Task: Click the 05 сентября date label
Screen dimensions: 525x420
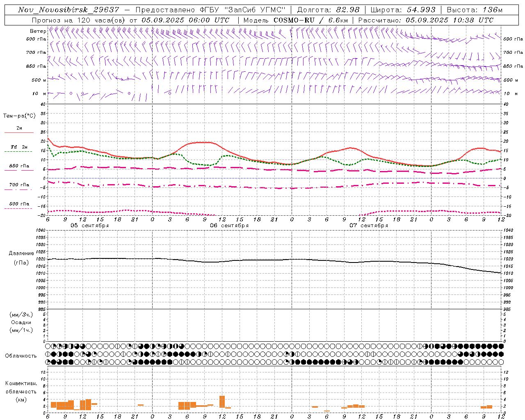Action: point(89,226)
